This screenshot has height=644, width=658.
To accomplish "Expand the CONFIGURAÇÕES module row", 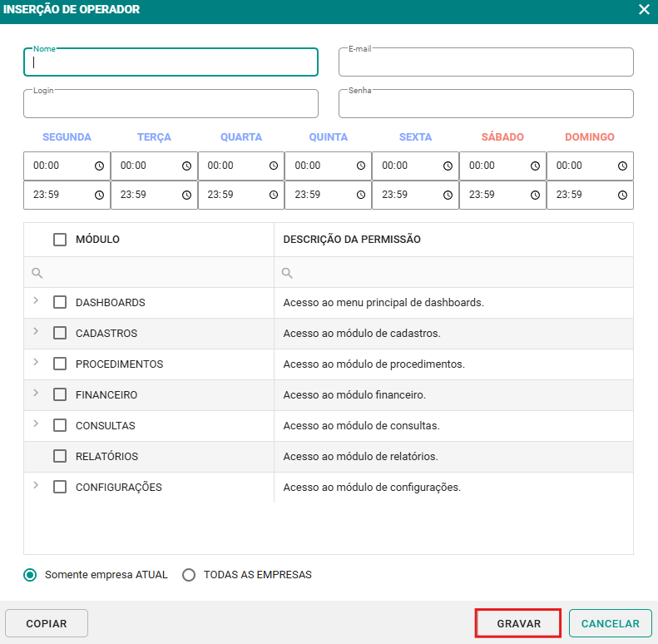I will [36, 485].
